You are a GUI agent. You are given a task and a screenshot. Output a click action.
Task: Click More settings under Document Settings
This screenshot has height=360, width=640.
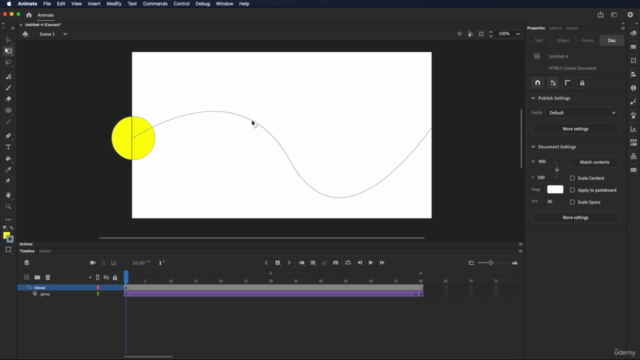pyautogui.click(x=576, y=218)
